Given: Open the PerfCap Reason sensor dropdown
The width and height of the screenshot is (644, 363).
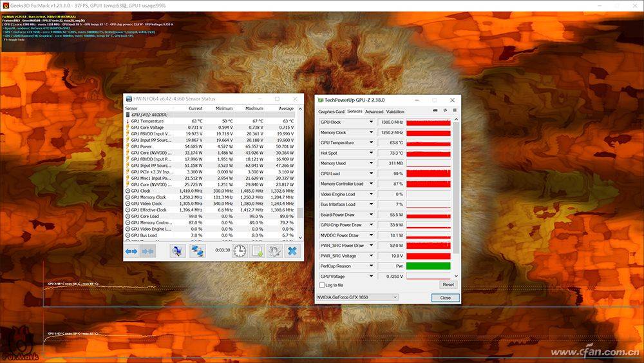Looking at the screenshot, I should [x=371, y=266].
